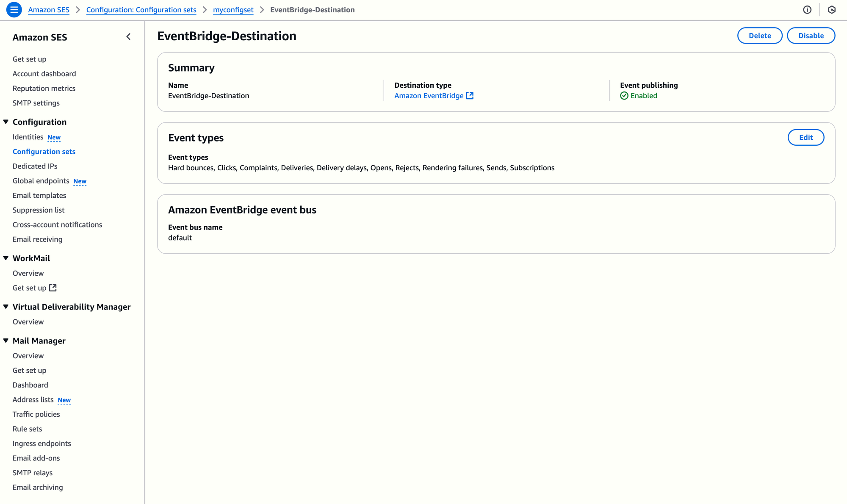The width and height of the screenshot is (847, 504).
Task: Select Reputation metrics in sidebar
Action: point(44,89)
